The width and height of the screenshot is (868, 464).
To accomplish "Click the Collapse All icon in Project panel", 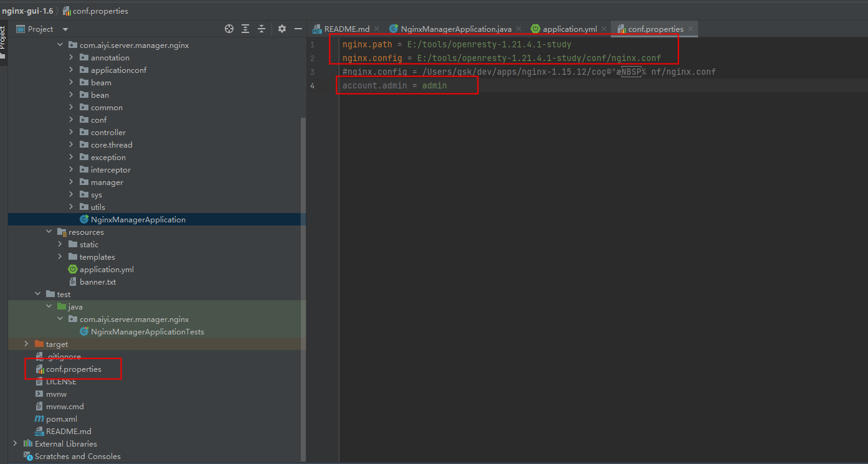I will click(x=262, y=29).
